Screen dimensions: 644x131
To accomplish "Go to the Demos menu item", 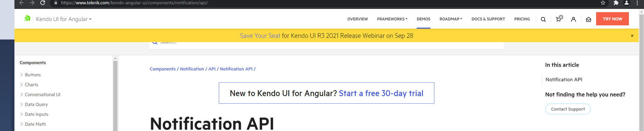I will [424, 19].
